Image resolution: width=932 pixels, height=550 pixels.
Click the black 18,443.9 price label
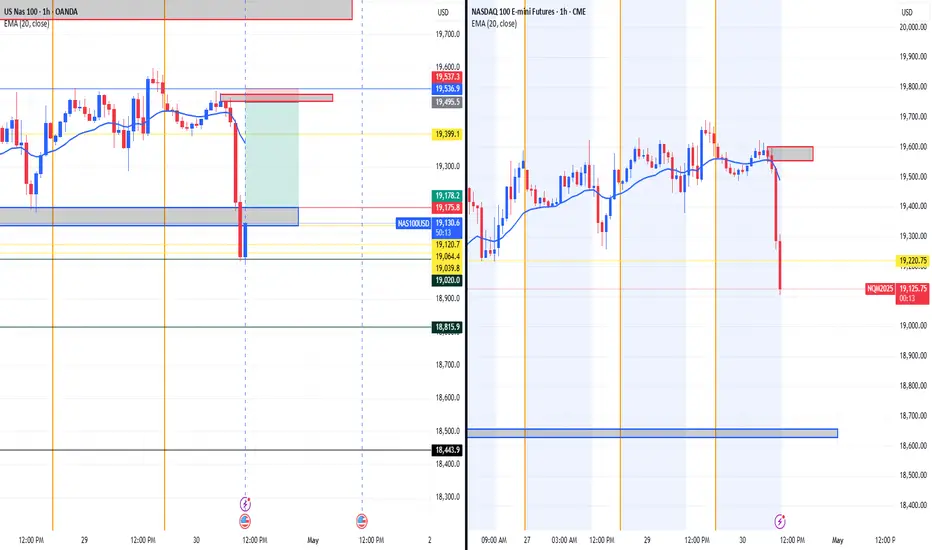click(x=447, y=450)
